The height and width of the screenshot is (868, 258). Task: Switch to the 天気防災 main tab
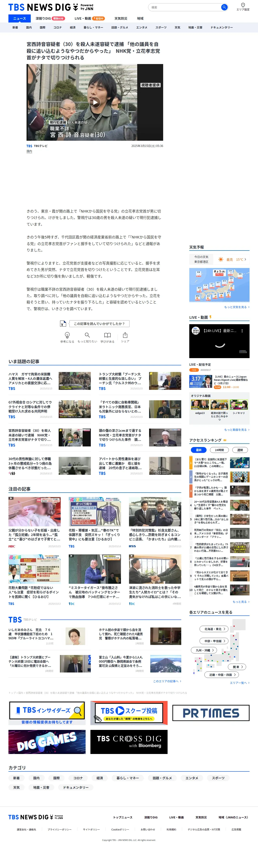click(121, 18)
